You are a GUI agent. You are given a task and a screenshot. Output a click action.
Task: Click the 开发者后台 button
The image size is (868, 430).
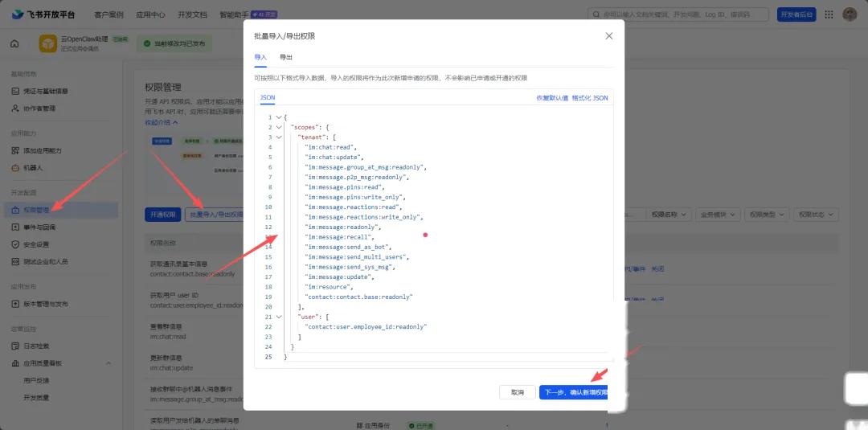[796, 14]
